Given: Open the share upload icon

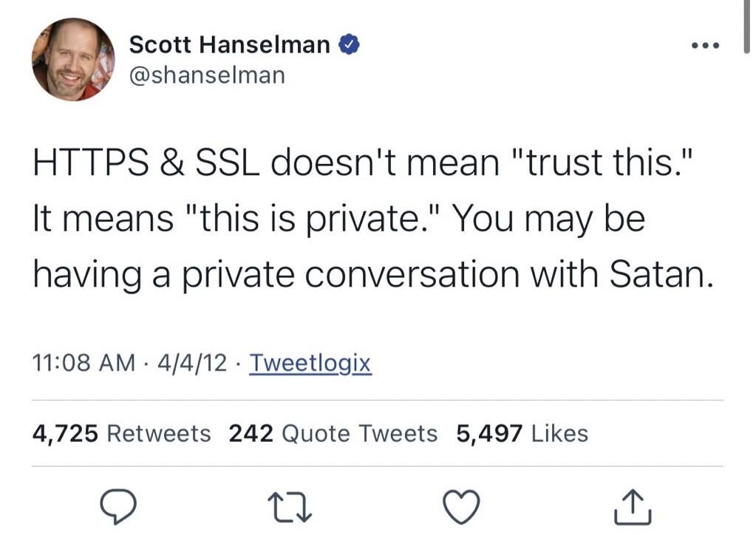Looking at the screenshot, I should tap(633, 507).
